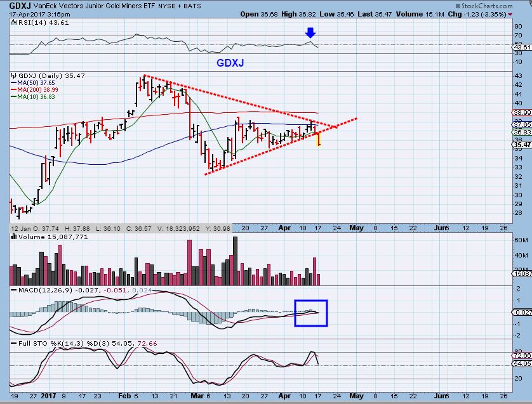Click the 'High 36.82' quote value
The height and width of the screenshot is (404, 532).
(x=298, y=14)
